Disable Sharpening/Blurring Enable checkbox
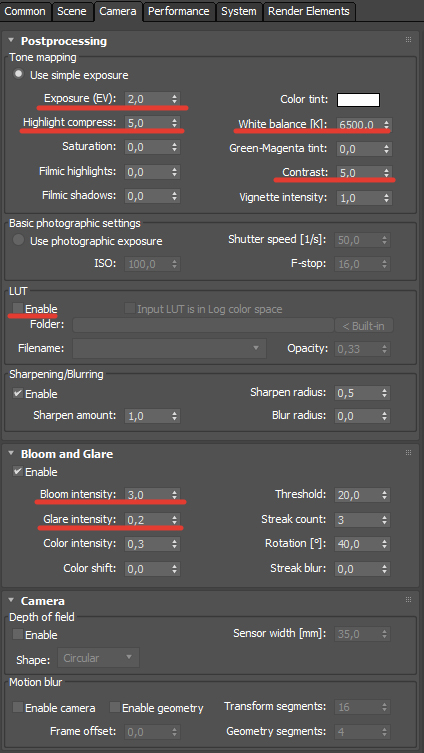 (x=18, y=393)
